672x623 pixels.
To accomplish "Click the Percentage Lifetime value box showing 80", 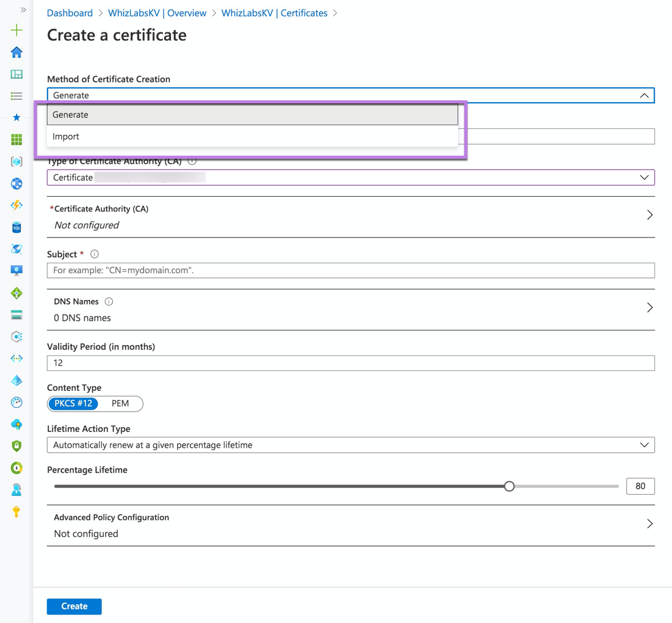I will coord(640,486).
